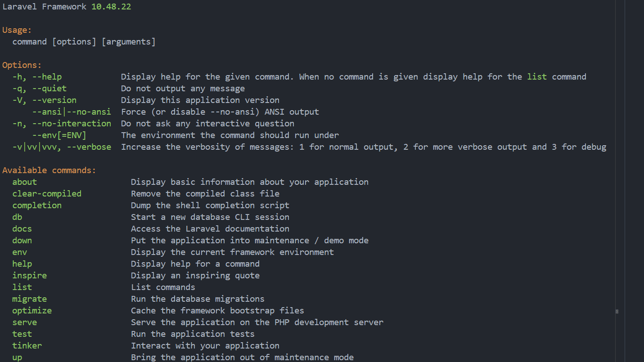Click the 'tinker' command in the list
This screenshot has height=362, width=644.
pos(27,346)
